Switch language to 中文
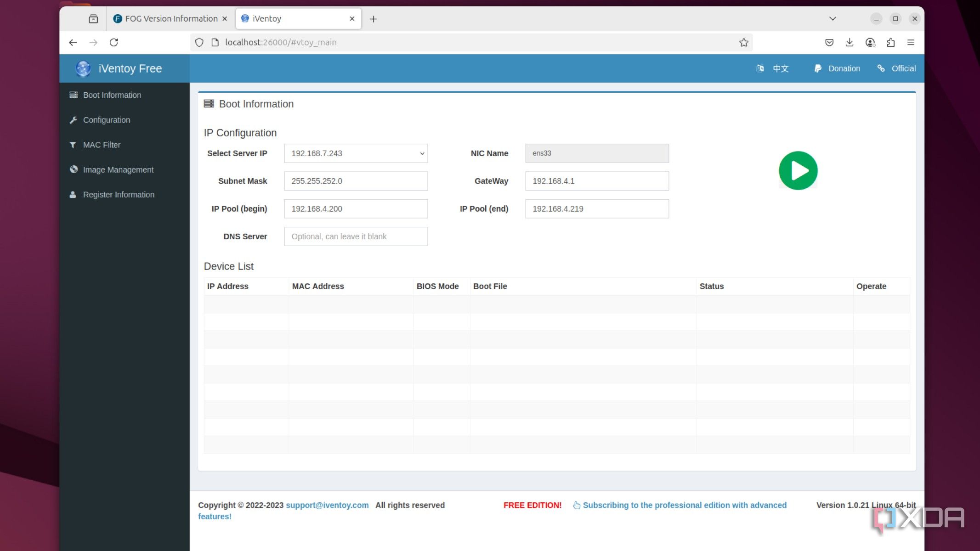The width and height of the screenshot is (980, 551). coord(773,68)
